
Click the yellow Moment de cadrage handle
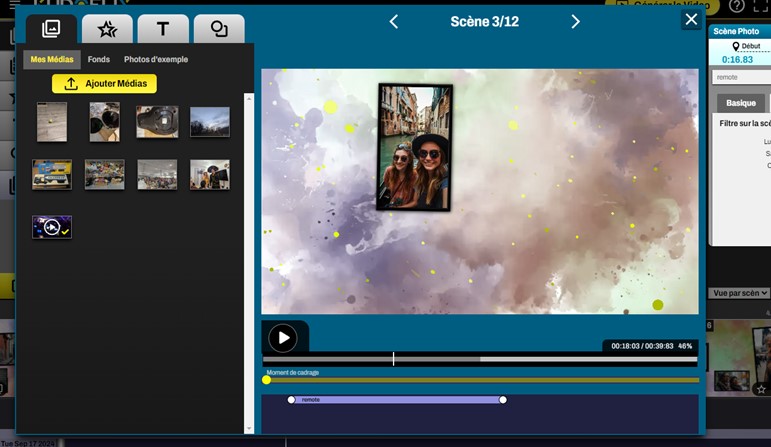point(267,380)
